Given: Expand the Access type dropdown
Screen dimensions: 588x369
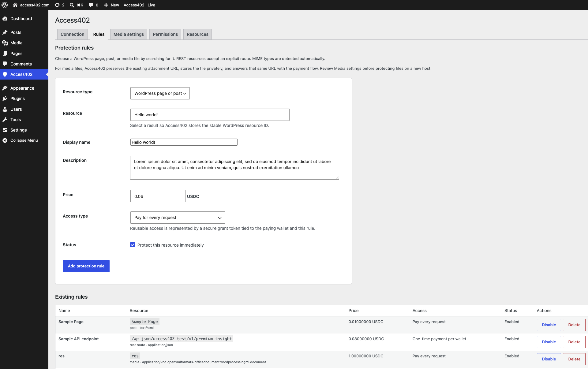Looking at the screenshot, I should (178, 218).
